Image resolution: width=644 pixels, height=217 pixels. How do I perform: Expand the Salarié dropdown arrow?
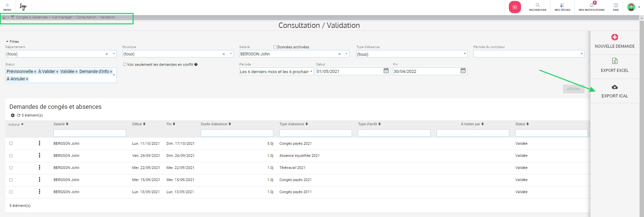[347, 54]
